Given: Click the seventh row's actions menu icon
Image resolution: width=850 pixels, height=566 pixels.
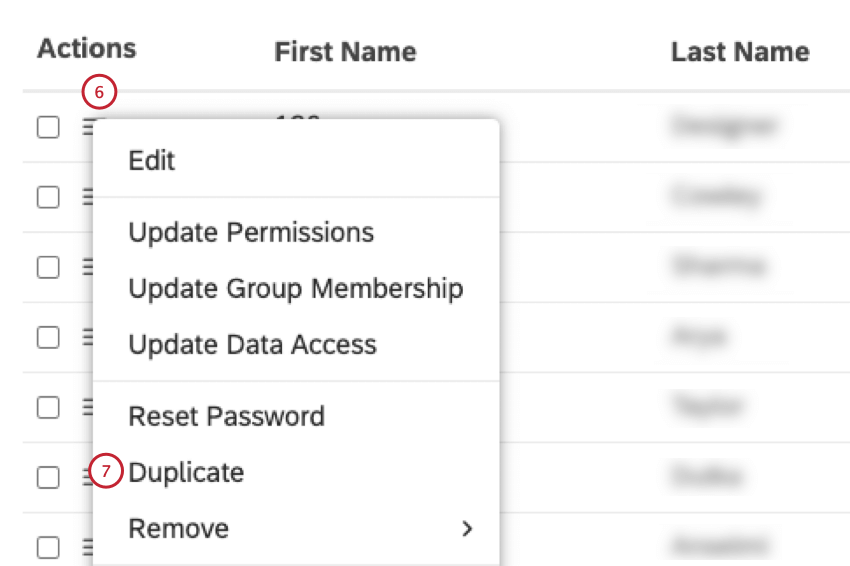Looking at the screenshot, I should click(88, 547).
